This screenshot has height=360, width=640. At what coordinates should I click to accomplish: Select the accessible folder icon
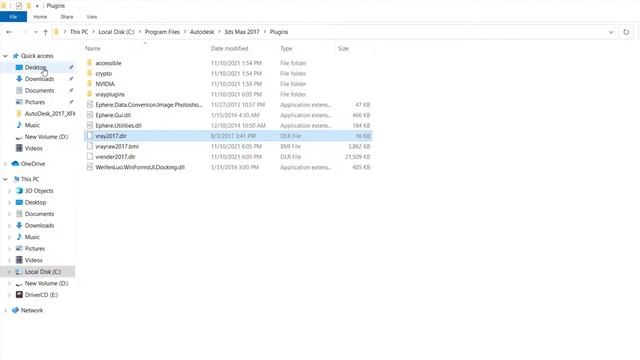[x=89, y=63]
